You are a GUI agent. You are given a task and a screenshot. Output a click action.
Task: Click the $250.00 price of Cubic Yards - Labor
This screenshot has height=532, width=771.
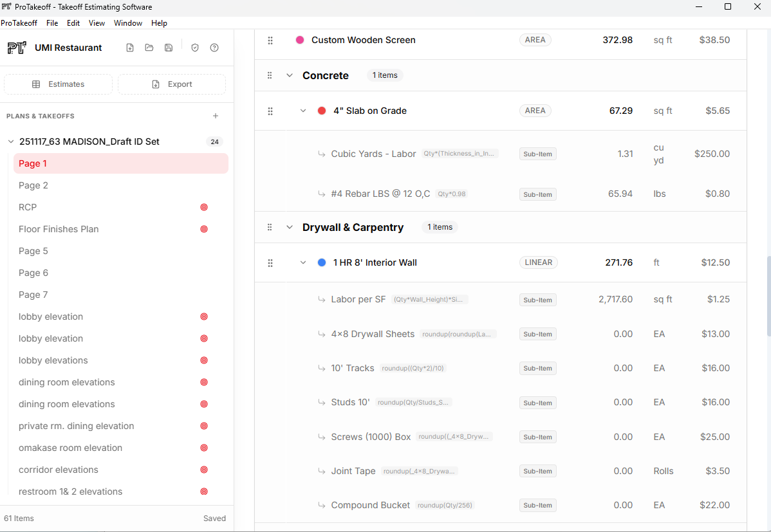click(x=712, y=154)
